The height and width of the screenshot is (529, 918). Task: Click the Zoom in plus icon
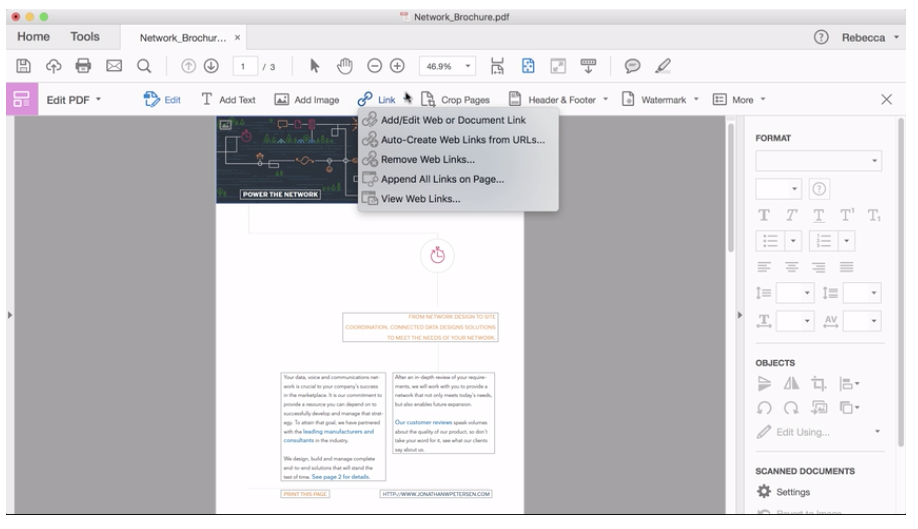click(397, 67)
